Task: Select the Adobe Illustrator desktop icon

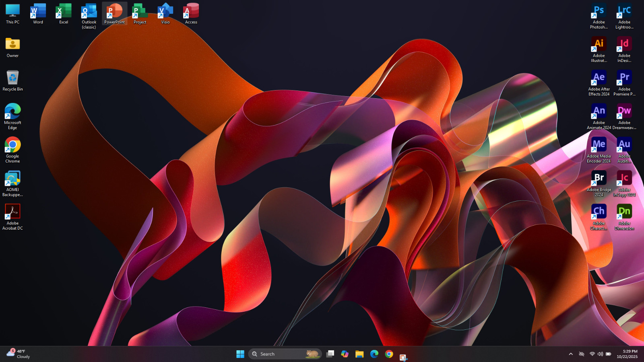Action: pos(599,49)
